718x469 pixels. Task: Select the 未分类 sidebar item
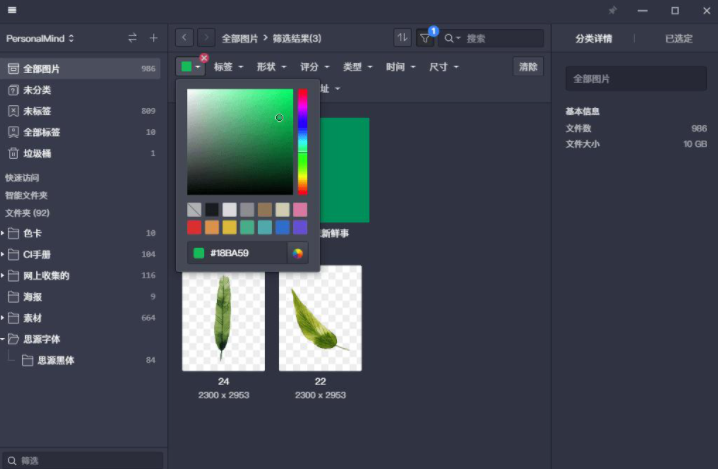pos(81,90)
